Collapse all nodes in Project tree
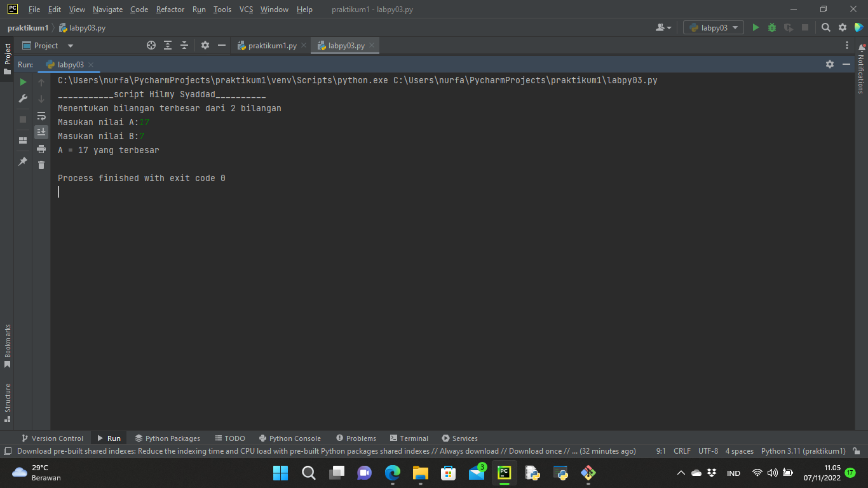 tap(184, 45)
